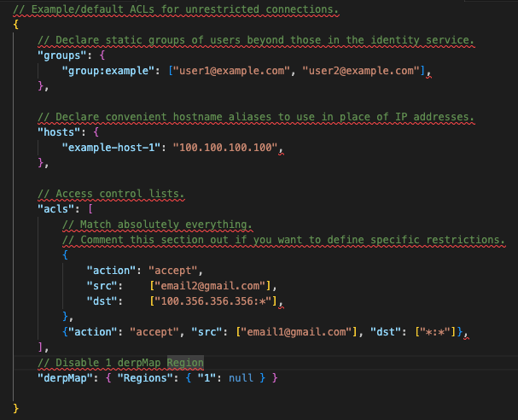Click the opening yellow brace at file start
The width and height of the screenshot is (518, 420).
click(16, 25)
